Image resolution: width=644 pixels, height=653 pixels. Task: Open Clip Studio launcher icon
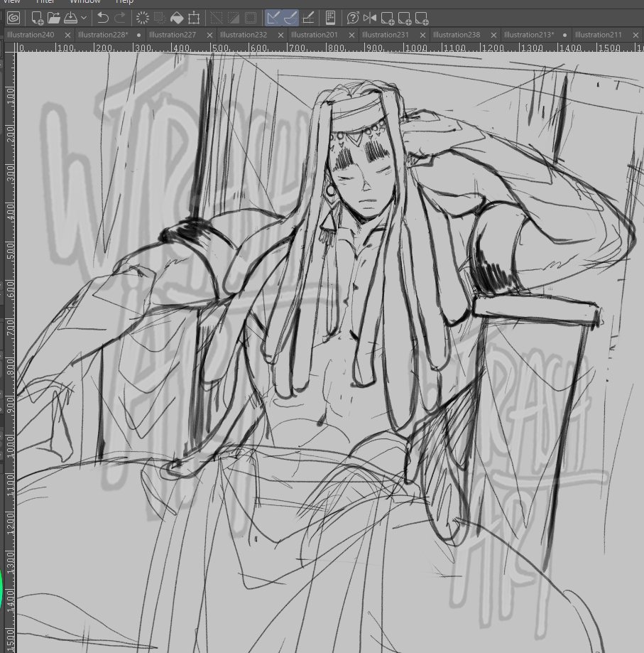pos(13,18)
